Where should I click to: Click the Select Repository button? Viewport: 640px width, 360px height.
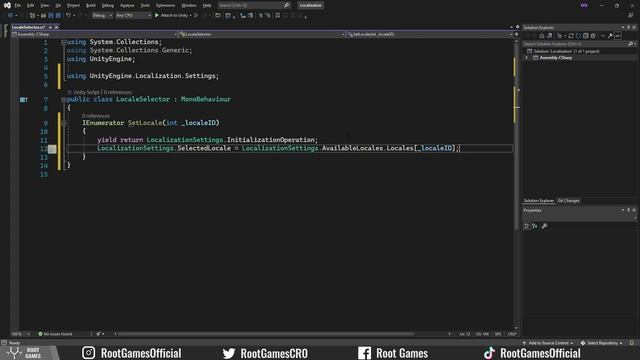tap(602, 343)
